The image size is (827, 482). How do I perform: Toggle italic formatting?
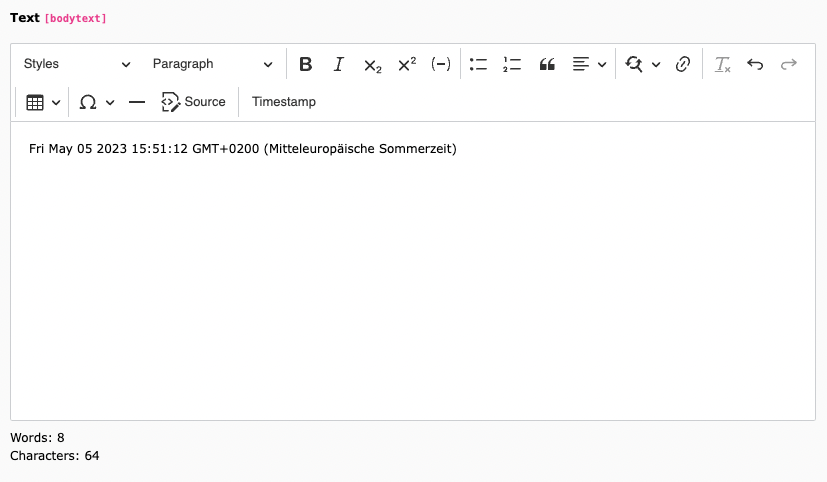[x=339, y=64]
